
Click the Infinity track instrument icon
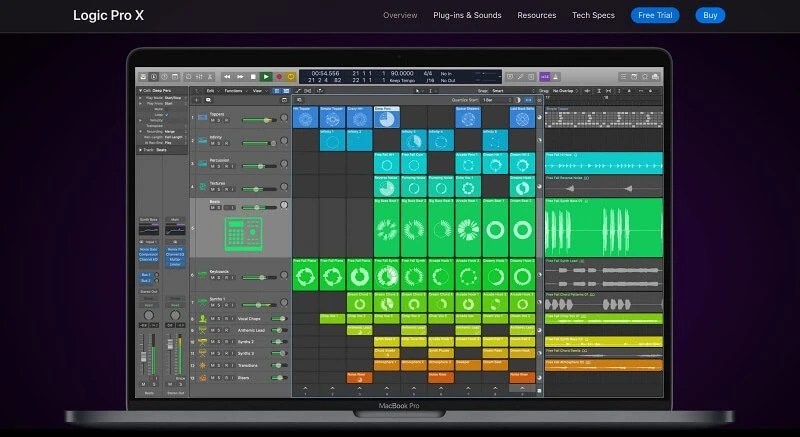[203, 140]
